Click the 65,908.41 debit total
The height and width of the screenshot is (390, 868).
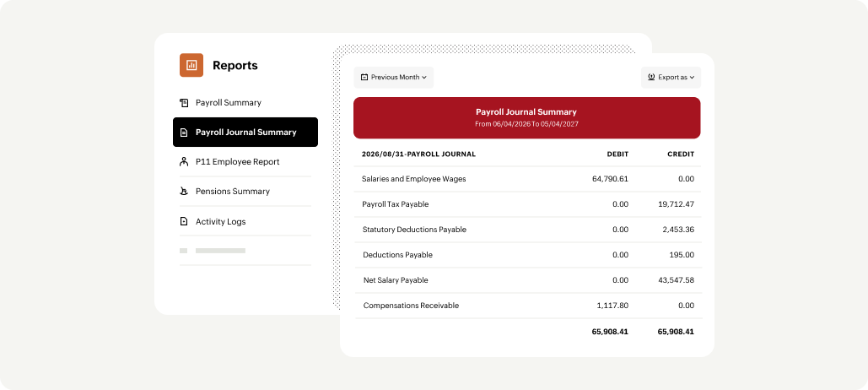tap(610, 332)
